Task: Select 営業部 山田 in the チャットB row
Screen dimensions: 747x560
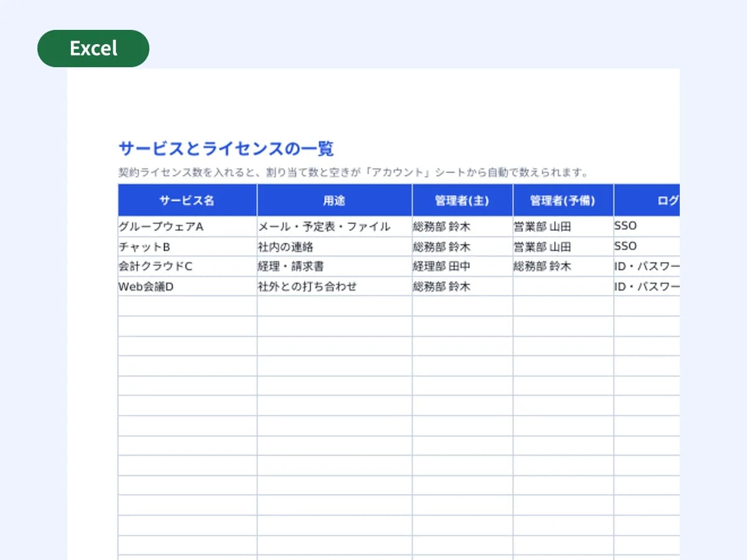Action: pyautogui.click(x=563, y=246)
